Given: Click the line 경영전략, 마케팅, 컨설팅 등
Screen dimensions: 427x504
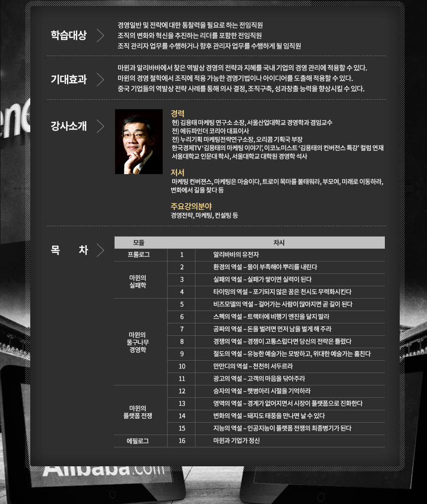Looking at the screenshot, I should tap(204, 215).
